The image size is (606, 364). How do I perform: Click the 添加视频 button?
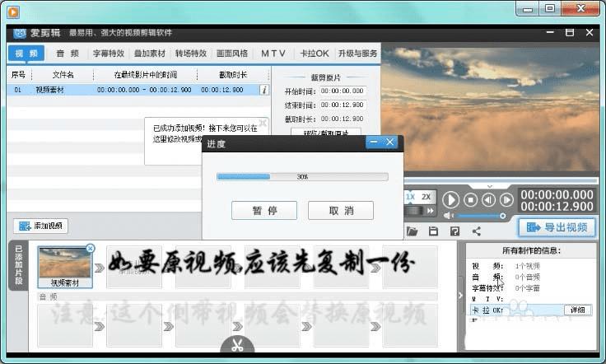[x=41, y=226]
